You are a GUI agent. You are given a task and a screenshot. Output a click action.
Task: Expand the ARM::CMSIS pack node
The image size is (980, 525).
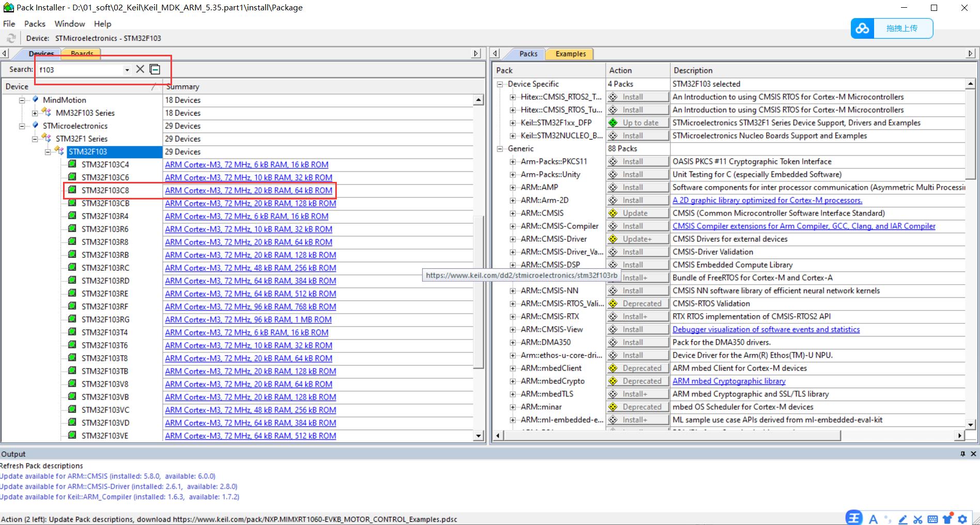pos(512,213)
